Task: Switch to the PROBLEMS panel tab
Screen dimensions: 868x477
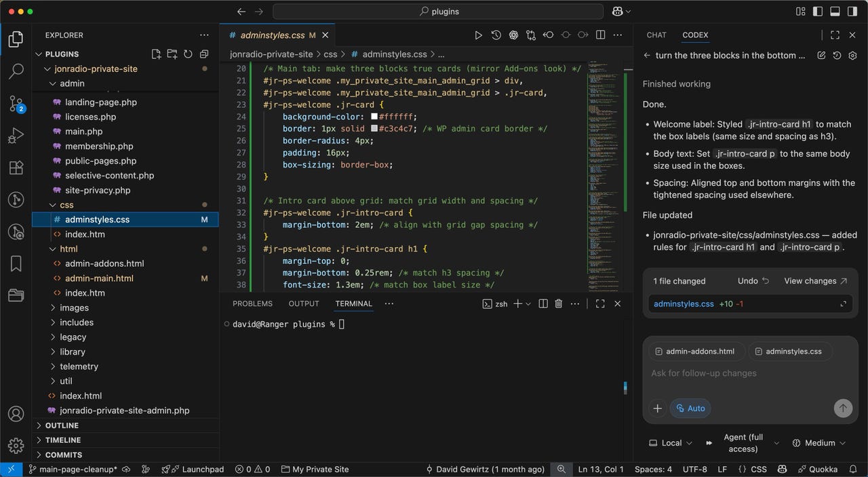Action: click(x=252, y=304)
